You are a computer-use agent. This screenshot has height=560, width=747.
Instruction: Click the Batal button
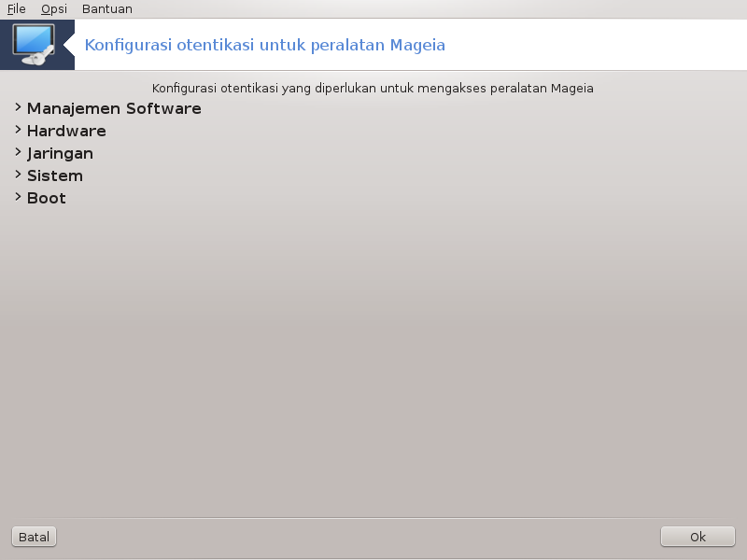click(x=34, y=537)
